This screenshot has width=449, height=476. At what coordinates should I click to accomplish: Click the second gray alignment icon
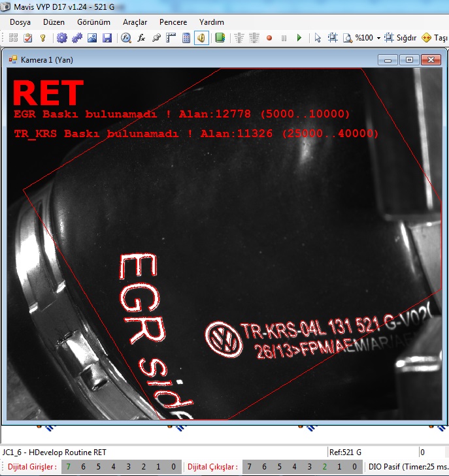[254, 38]
